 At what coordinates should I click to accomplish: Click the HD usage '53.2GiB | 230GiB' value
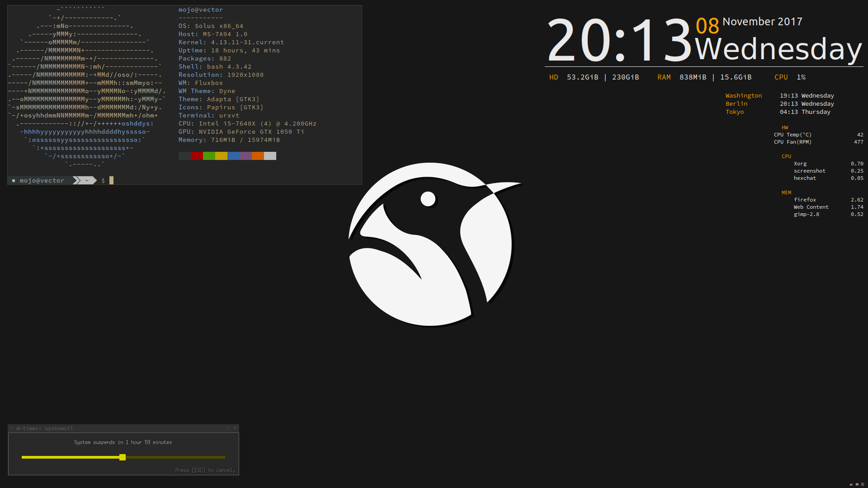[x=603, y=77]
